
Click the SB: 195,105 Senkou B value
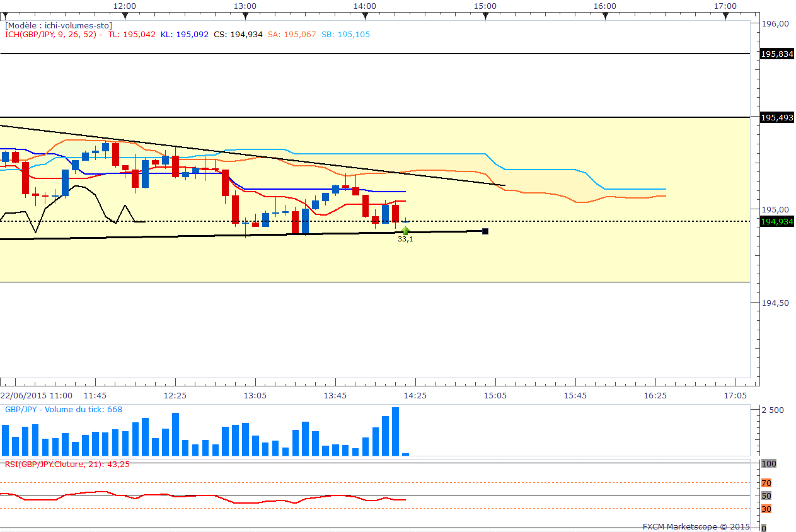(x=345, y=35)
